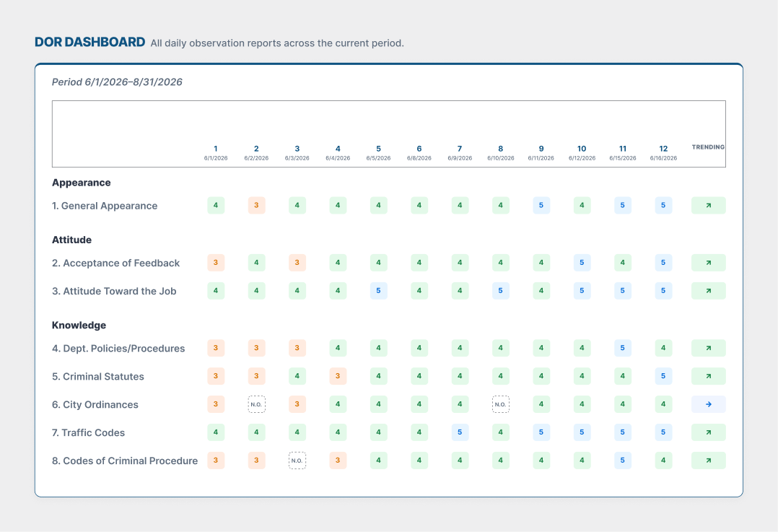Click General Appearance score 5 on 6/11/2026
Screen dimensions: 778x532
(x=541, y=206)
